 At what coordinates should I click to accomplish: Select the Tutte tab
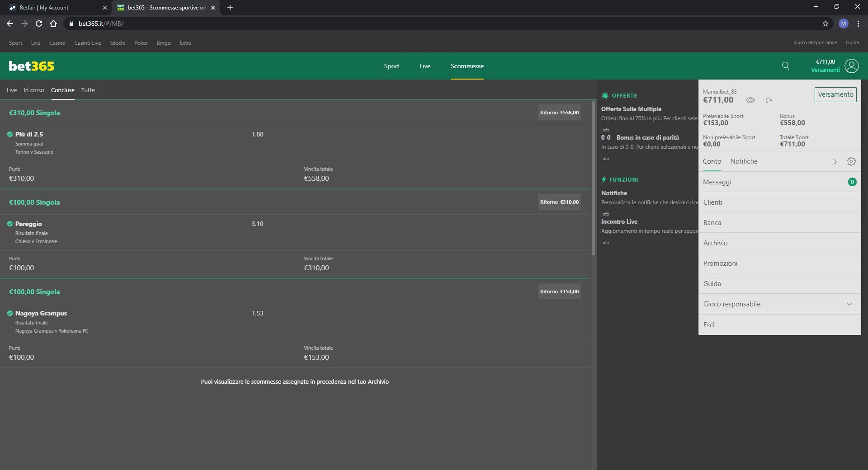88,90
